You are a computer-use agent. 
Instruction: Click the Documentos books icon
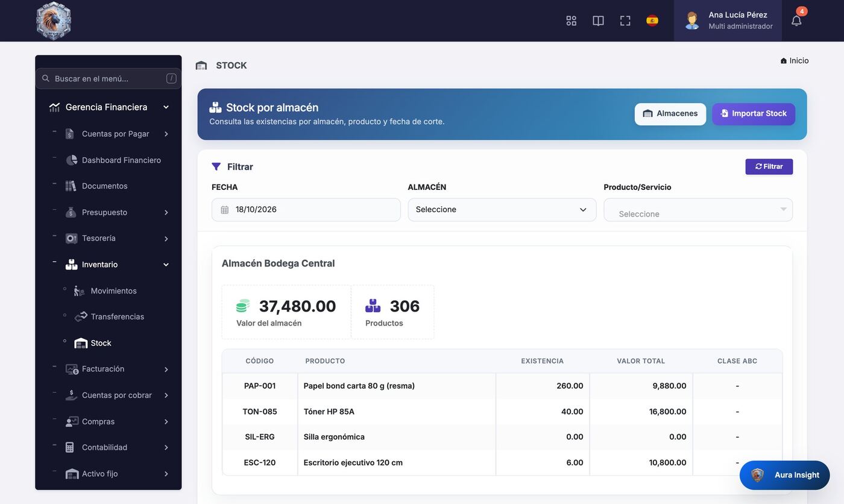(71, 186)
